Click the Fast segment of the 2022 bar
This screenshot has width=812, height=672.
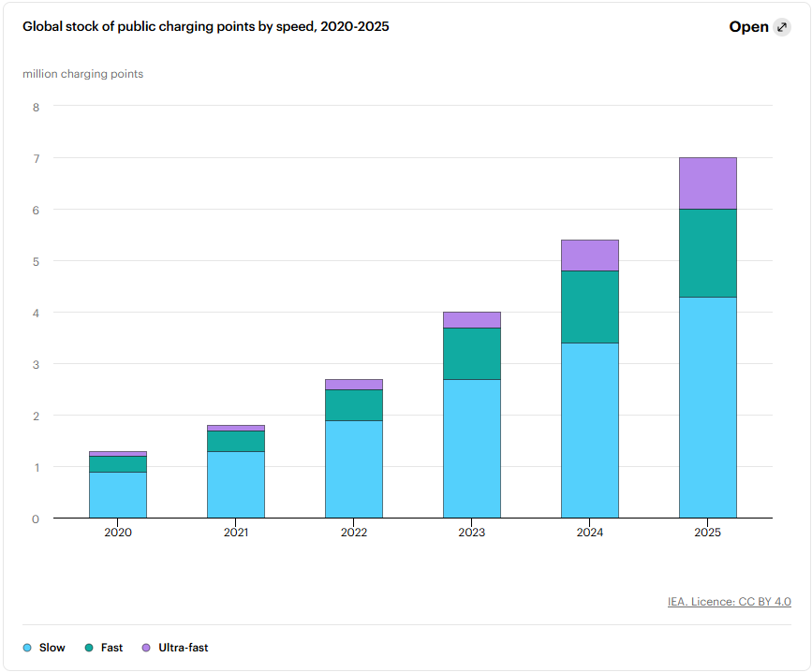(354, 405)
